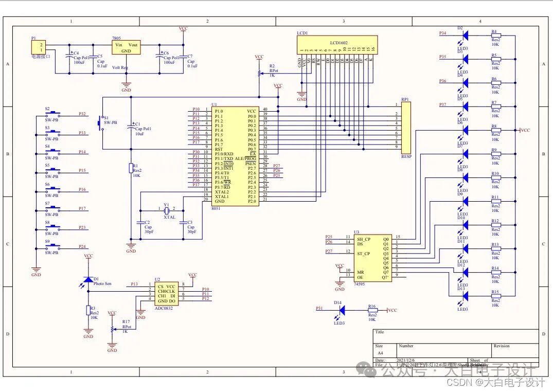Click the ADC0832 chip symbol U2
Image resolution: width=553 pixels, height=392 pixels.
point(166,293)
